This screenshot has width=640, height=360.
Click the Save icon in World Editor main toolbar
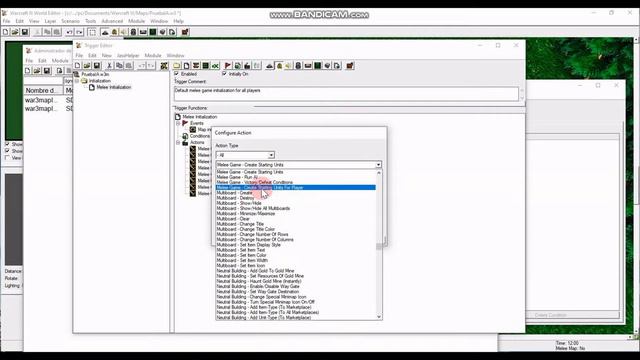[25, 32]
